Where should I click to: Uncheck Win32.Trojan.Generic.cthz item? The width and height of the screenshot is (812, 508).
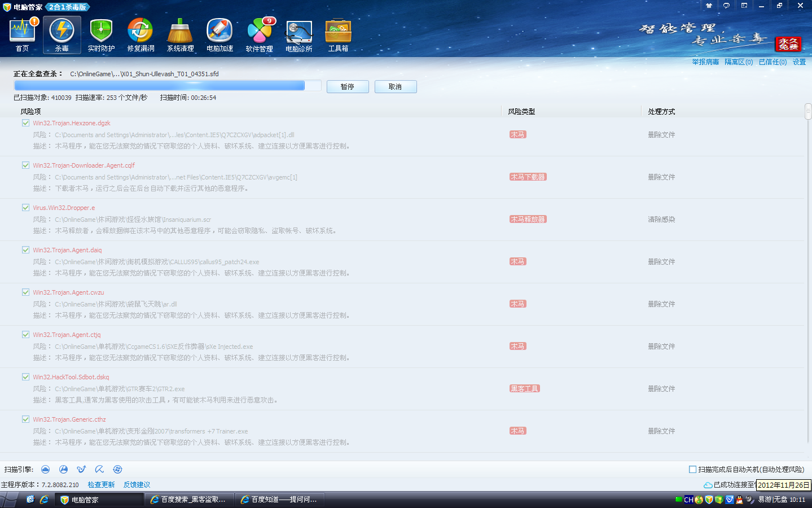pyautogui.click(x=25, y=419)
